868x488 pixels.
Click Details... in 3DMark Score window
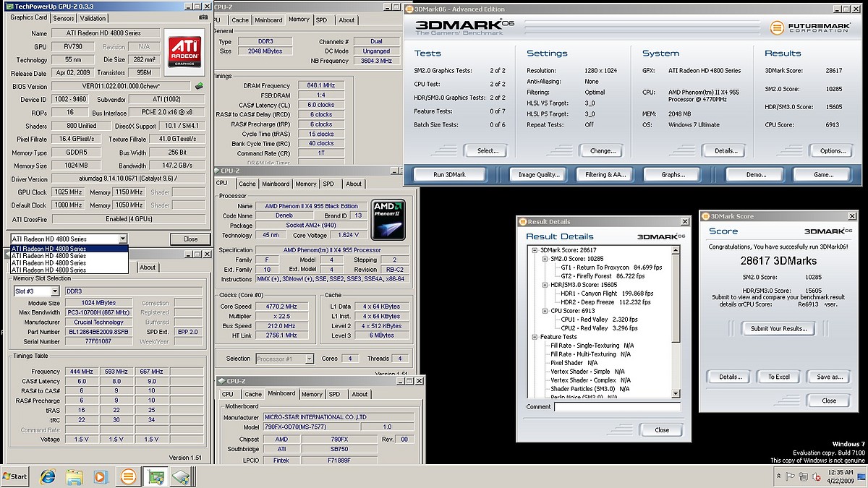tap(729, 377)
